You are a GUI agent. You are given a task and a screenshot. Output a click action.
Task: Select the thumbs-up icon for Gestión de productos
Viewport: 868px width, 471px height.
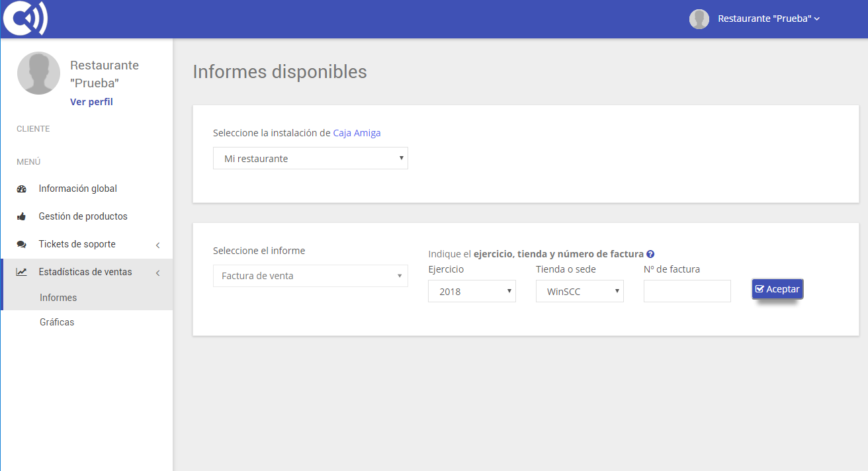coord(21,216)
